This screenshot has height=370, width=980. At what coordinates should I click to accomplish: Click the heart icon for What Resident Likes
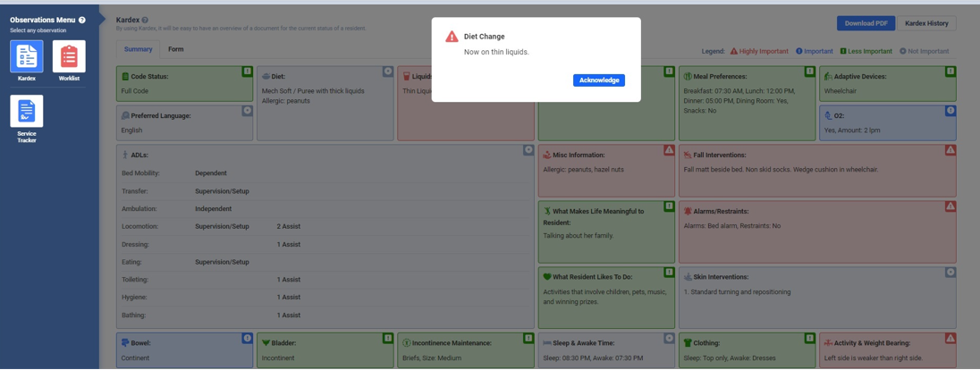coord(547,277)
